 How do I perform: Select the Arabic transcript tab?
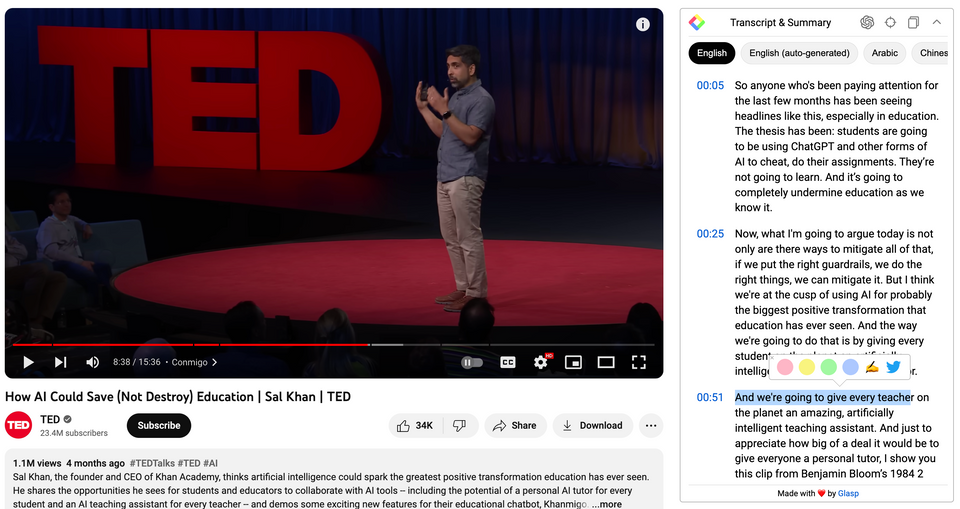pyautogui.click(x=885, y=53)
